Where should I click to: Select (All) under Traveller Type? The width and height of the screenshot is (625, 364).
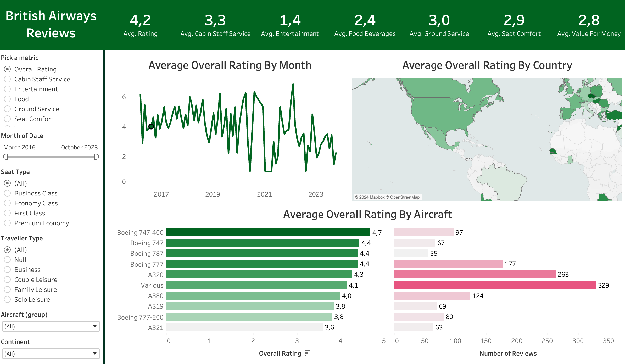coord(7,250)
